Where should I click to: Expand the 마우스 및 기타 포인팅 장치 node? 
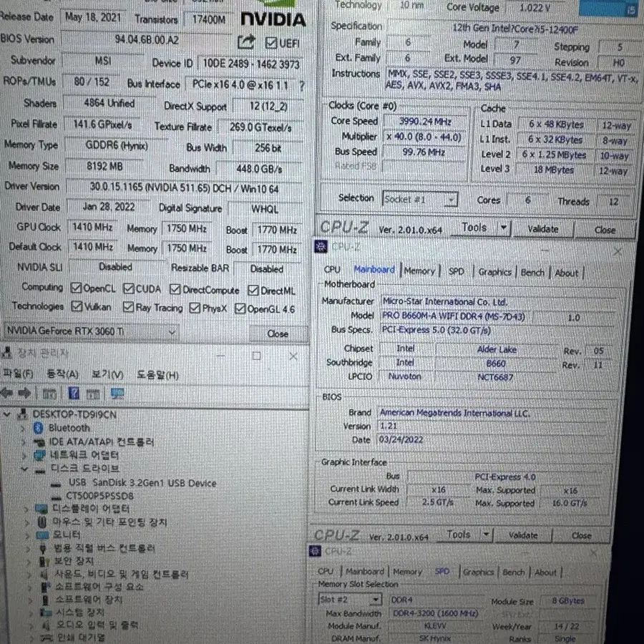[26, 523]
